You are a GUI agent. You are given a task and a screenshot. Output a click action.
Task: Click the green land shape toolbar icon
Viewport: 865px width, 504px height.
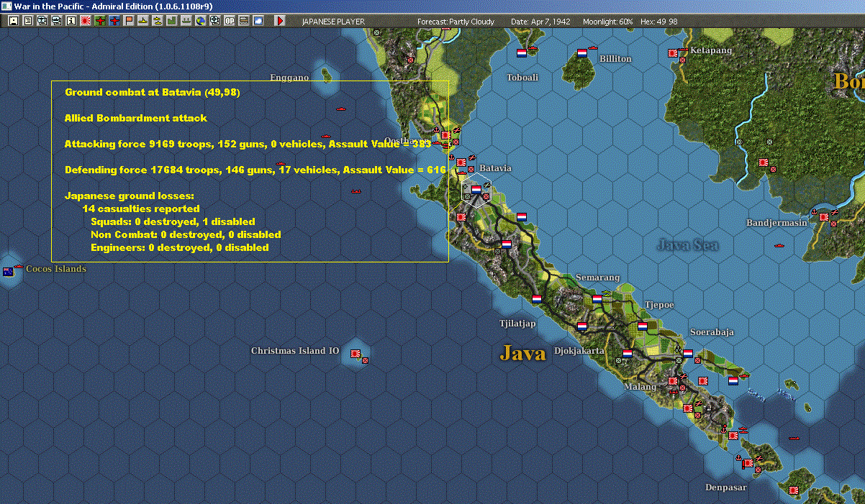(x=171, y=21)
